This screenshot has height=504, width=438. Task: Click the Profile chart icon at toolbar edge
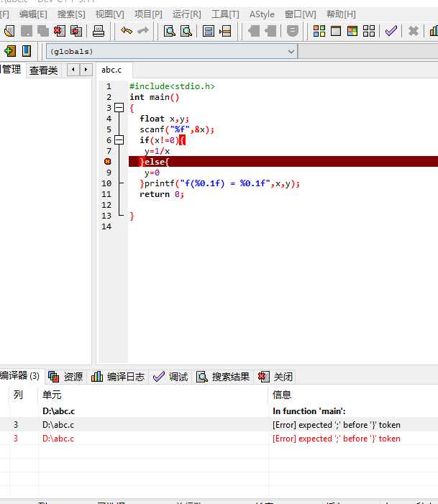coord(434,31)
